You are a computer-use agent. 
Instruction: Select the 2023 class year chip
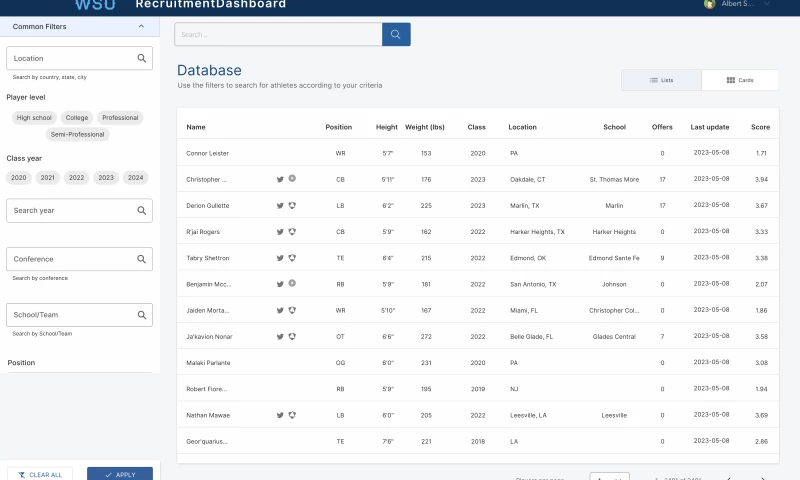[106, 178]
